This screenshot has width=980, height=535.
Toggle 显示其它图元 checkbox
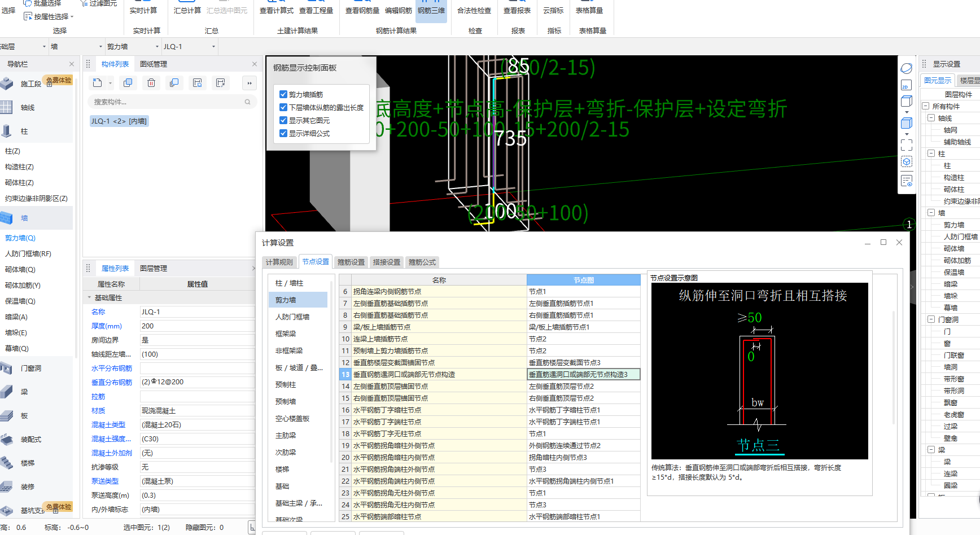pyautogui.click(x=283, y=120)
